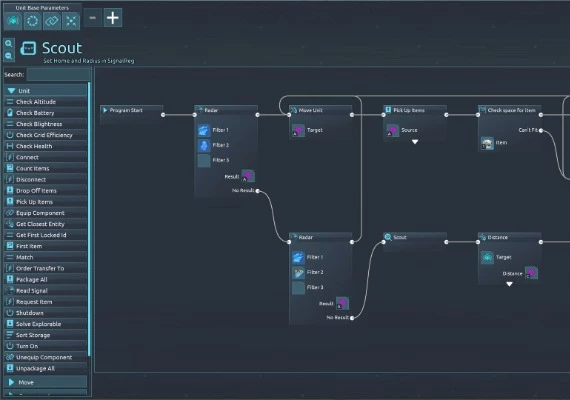Click the No Result output pin of top Radar
Image resolution: width=570 pixels, height=400 pixels.
(x=257, y=191)
